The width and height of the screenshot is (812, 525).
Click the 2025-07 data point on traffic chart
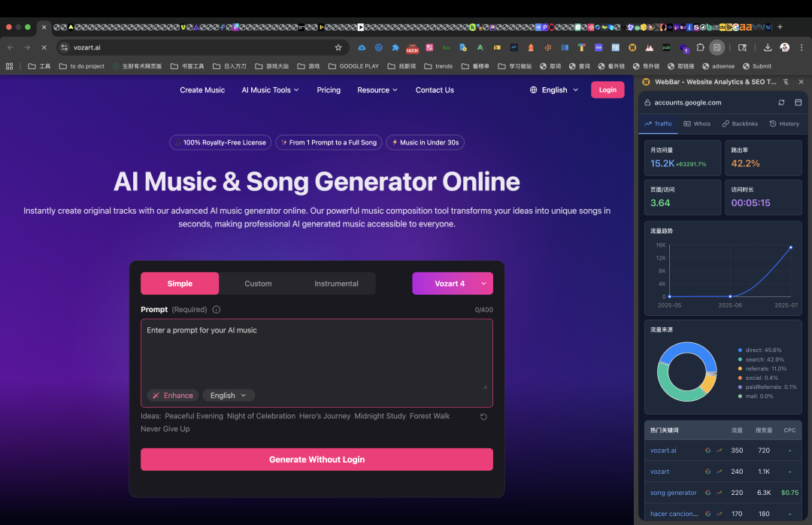(791, 247)
